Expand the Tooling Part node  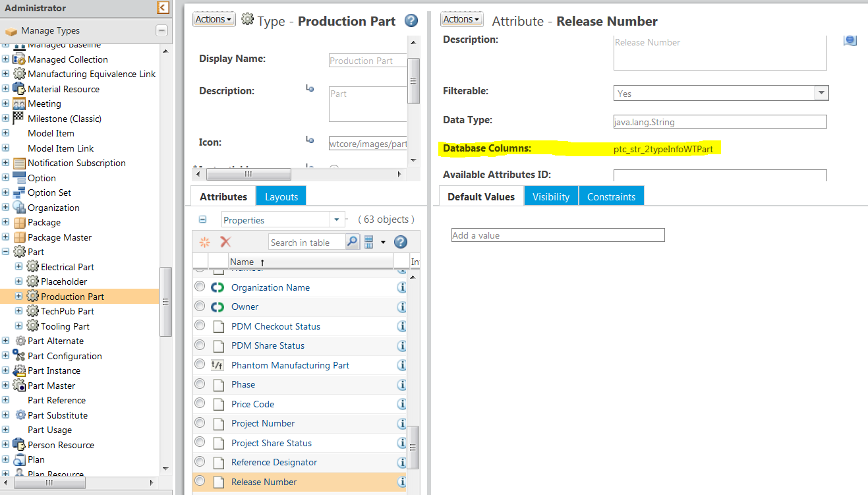coord(18,326)
